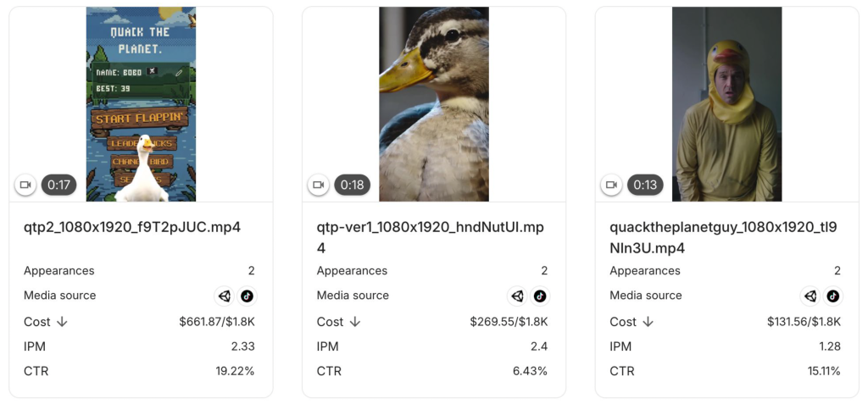
Task: Open the man in duck costume video thumbnail
Action: click(726, 104)
